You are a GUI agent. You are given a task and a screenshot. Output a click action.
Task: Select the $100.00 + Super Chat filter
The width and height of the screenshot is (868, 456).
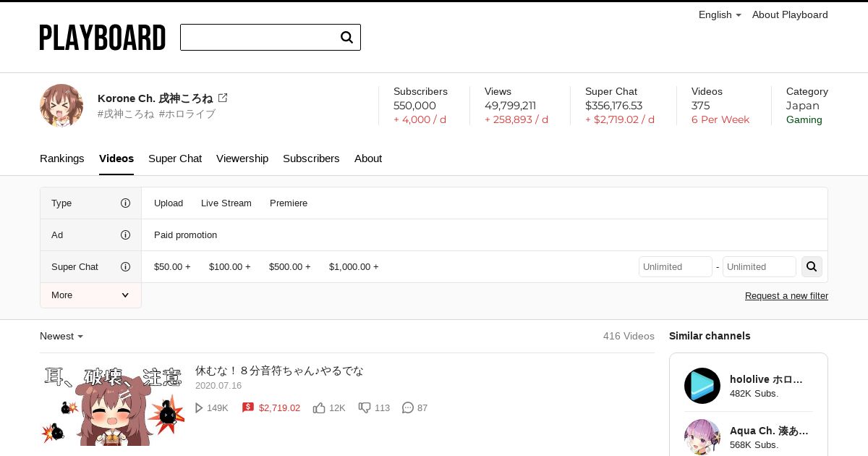230,267
